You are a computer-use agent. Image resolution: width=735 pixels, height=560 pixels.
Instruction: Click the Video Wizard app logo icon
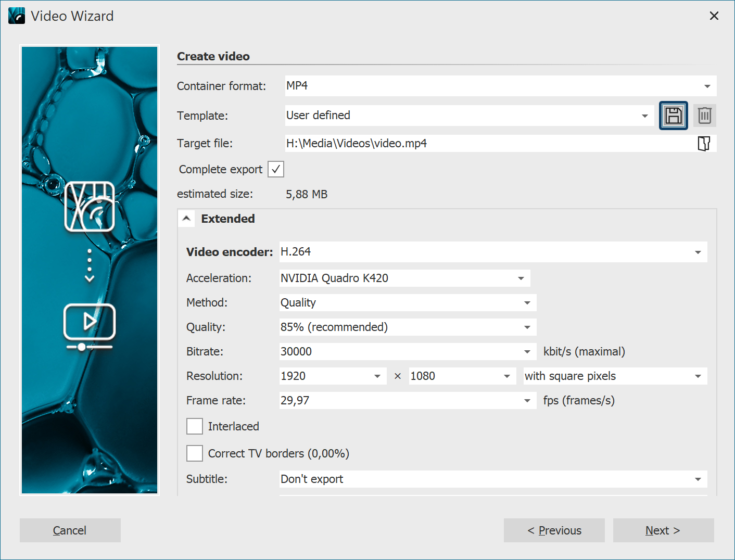[x=17, y=16]
